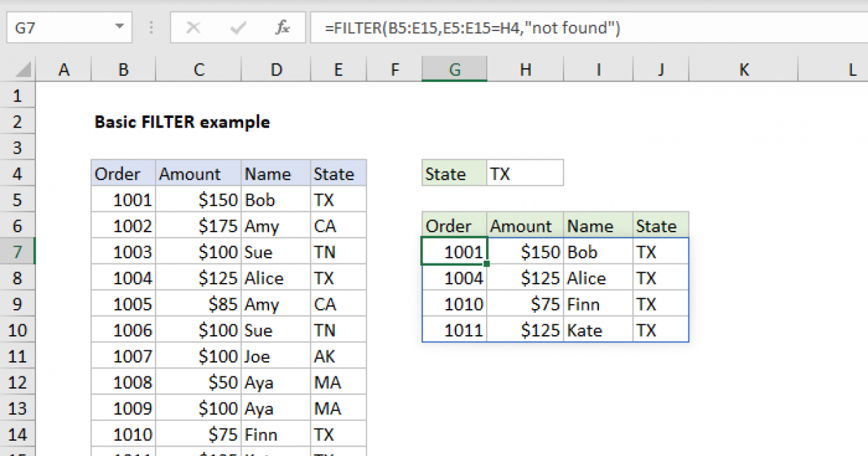
Task: Select the 'AK' state cell
Action: [339, 356]
